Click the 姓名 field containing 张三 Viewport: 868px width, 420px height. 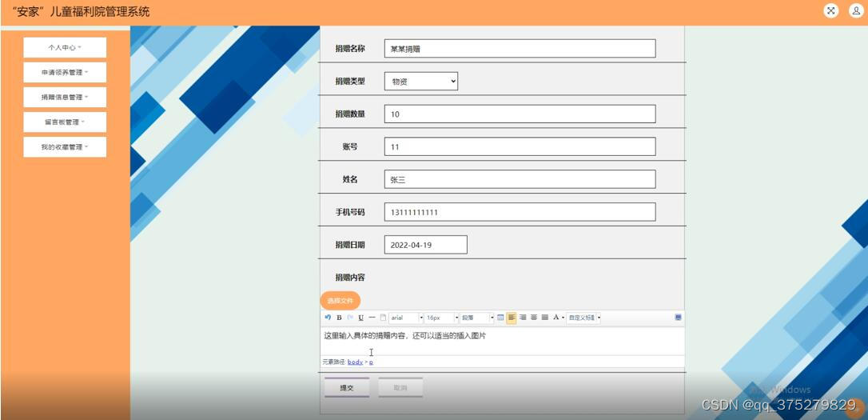pyautogui.click(x=520, y=179)
